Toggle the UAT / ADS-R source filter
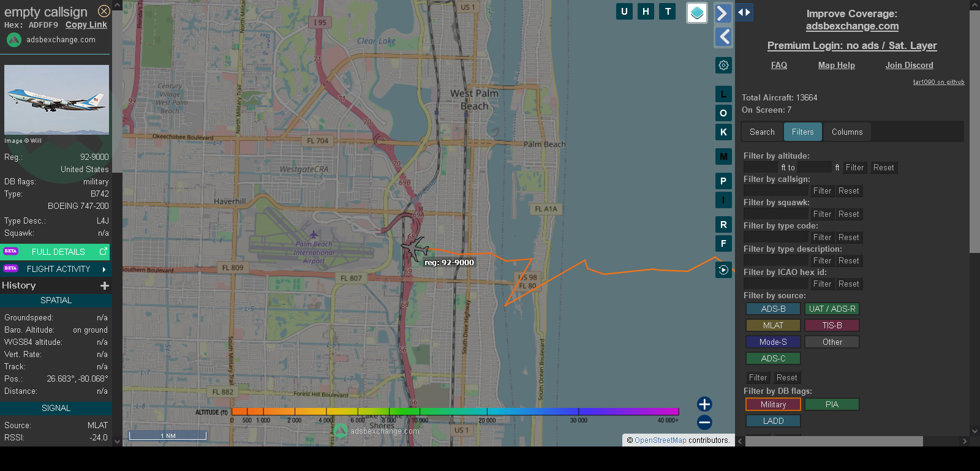The width and height of the screenshot is (980, 471). (x=832, y=309)
